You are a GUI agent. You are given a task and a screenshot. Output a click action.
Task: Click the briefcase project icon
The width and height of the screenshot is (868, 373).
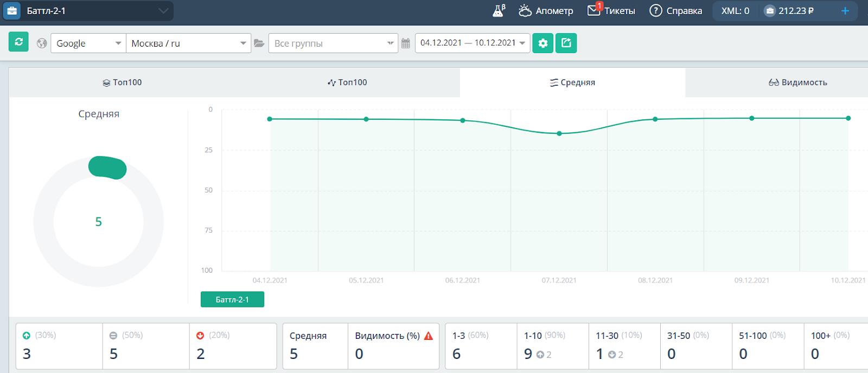[x=12, y=11]
